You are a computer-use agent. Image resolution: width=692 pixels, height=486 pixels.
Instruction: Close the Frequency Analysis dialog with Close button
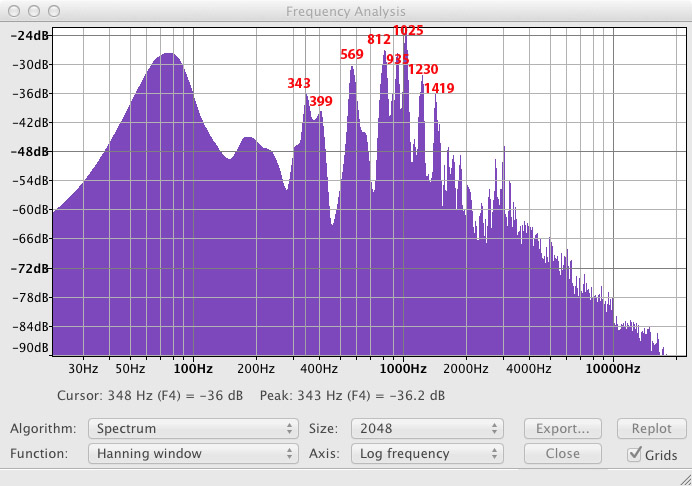[563, 453]
